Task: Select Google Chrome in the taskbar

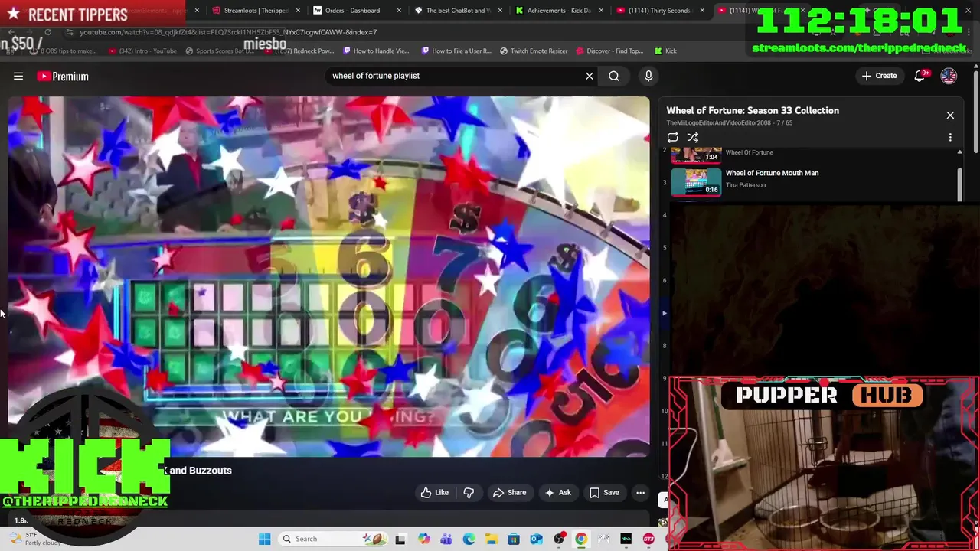Action: tap(581, 539)
